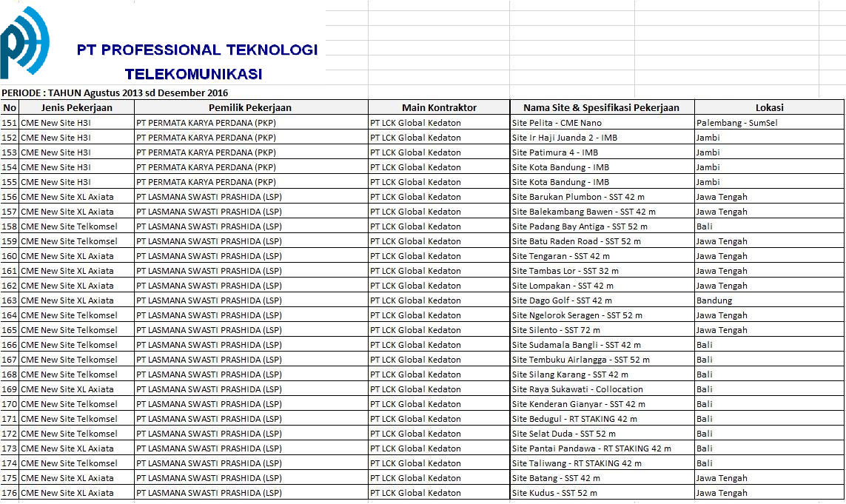The image size is (846, 504).
Task: Click the Site Ir Haji Juanda 2 cell
Action: (565, 138)
